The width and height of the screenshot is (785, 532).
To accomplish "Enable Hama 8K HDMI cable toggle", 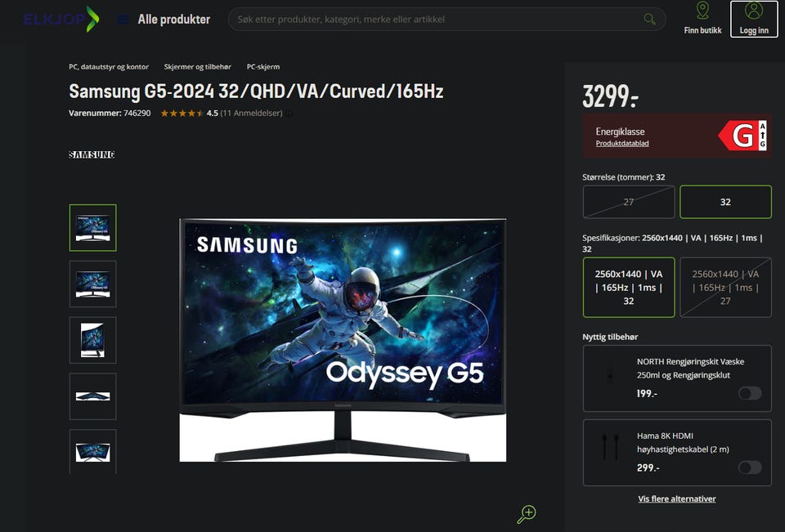I will tap(750, 467).
